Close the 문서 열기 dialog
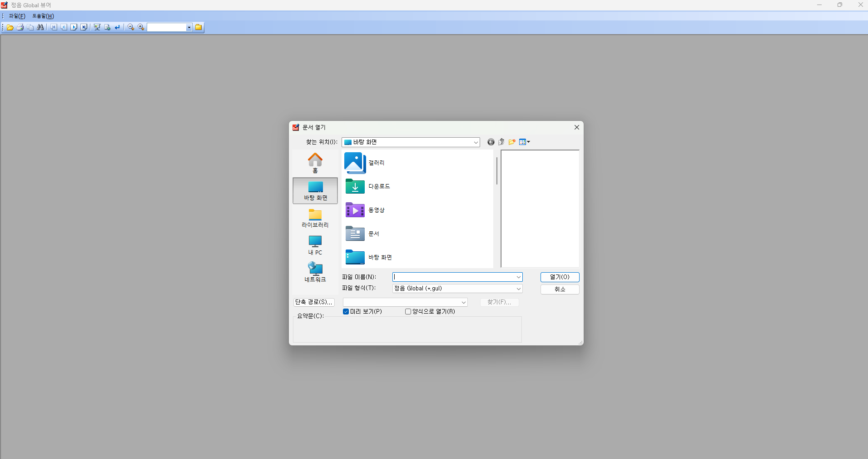 pos(576,127)
